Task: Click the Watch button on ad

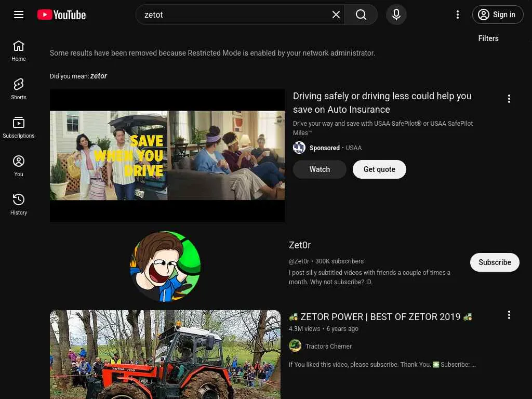Action: [x=320, y=169]
